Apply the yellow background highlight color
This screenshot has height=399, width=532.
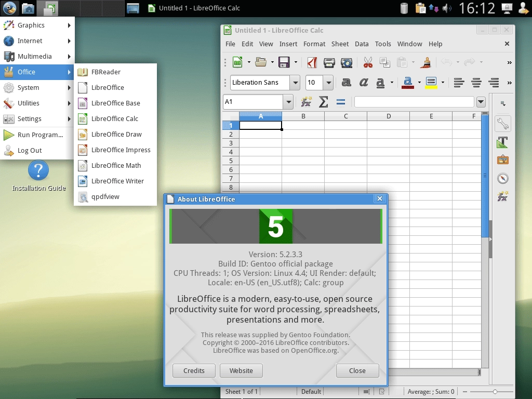[431, 83]
